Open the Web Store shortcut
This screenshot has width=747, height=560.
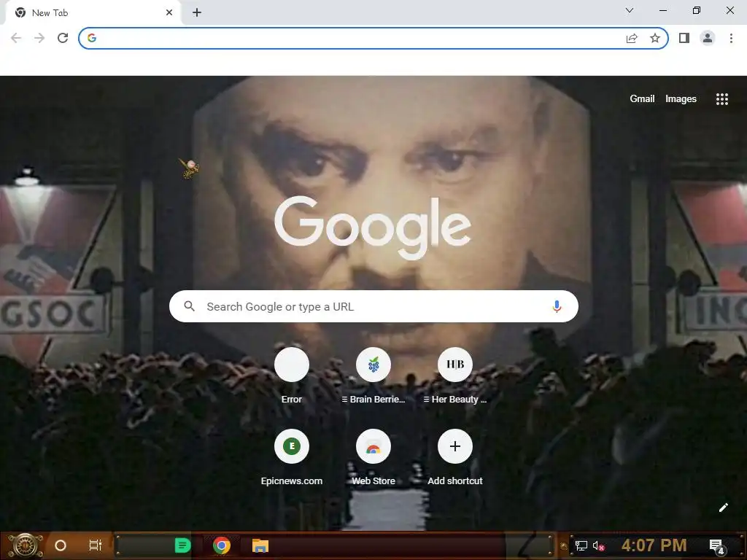point(373,457)
